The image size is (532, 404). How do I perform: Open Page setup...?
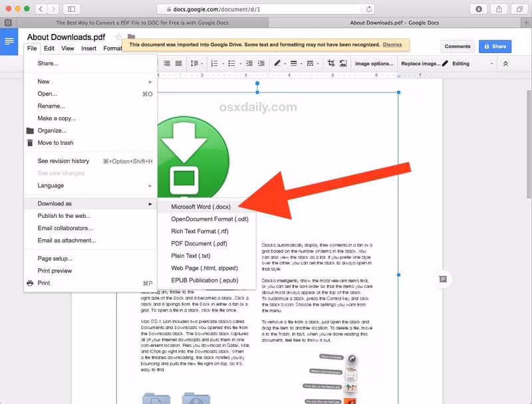click(x=90, y=258)
